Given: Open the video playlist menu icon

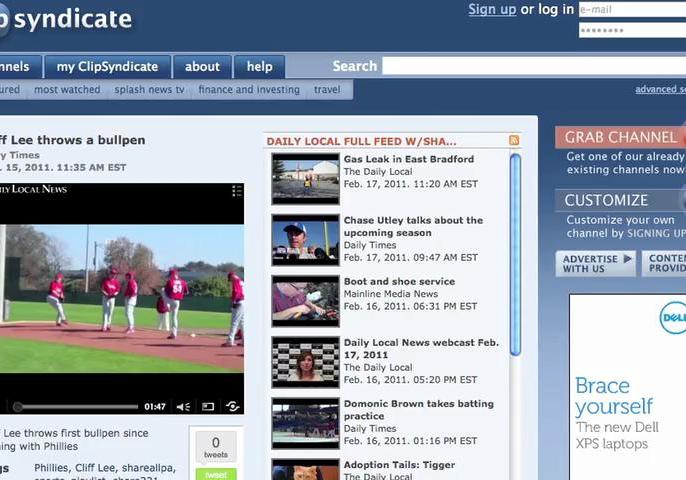Looking at the screenshot, I should [237, 190].
